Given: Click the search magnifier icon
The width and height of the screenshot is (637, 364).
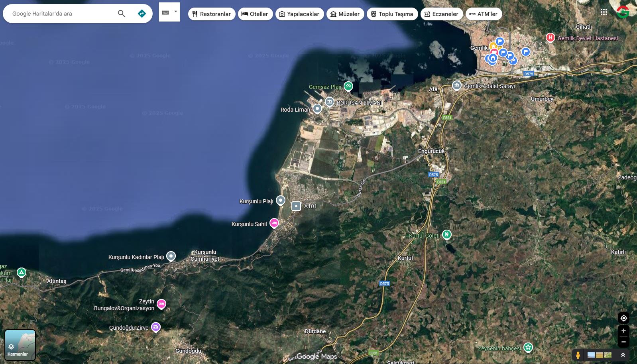Looking at the screenshot, I should [122, 14].
